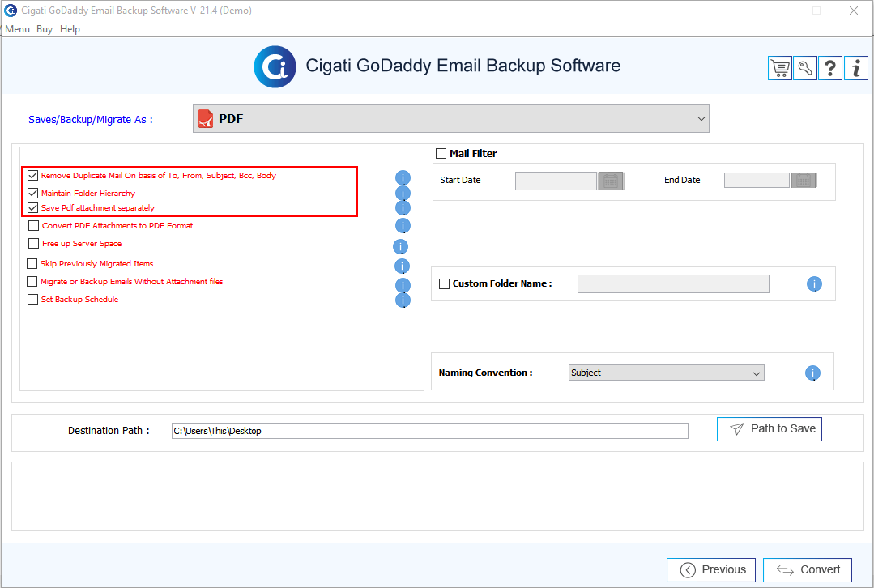Click the End Date input field

tap(757, 180)
